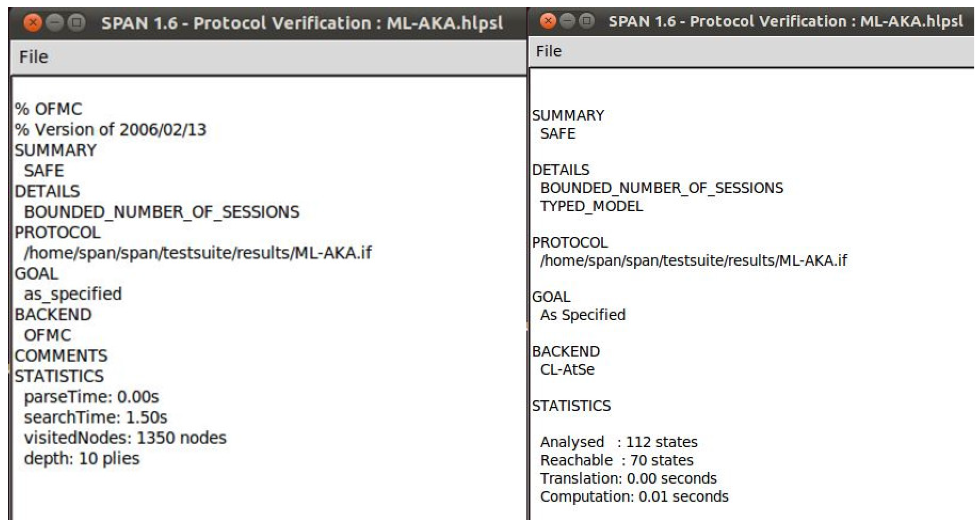Click SAFE under the OFMC summary
This screenshot has width=980, height=527.
44,171
